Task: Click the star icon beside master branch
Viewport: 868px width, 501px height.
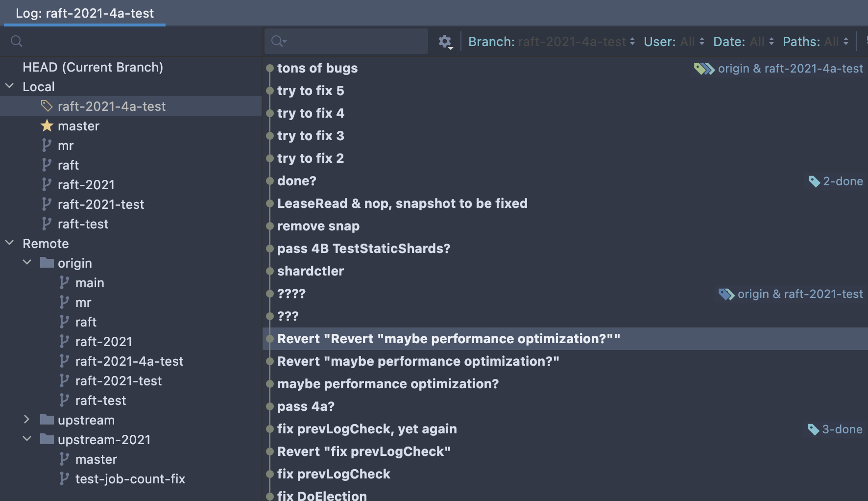Action: (47, 126)
